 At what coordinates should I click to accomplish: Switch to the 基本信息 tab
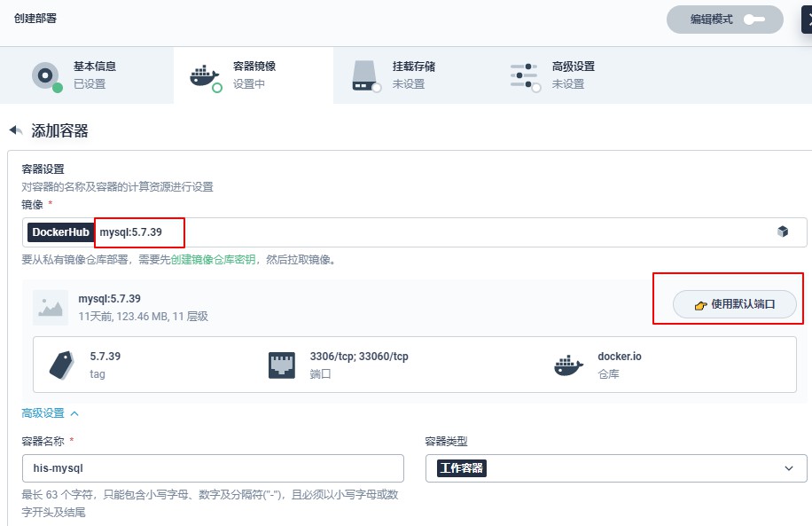(87, 75)
